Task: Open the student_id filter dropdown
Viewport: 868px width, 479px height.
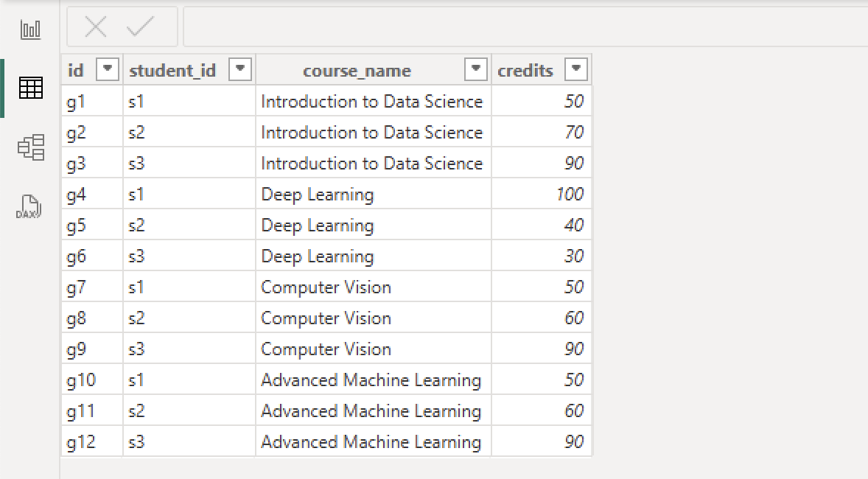Action: tap(239, 69)
